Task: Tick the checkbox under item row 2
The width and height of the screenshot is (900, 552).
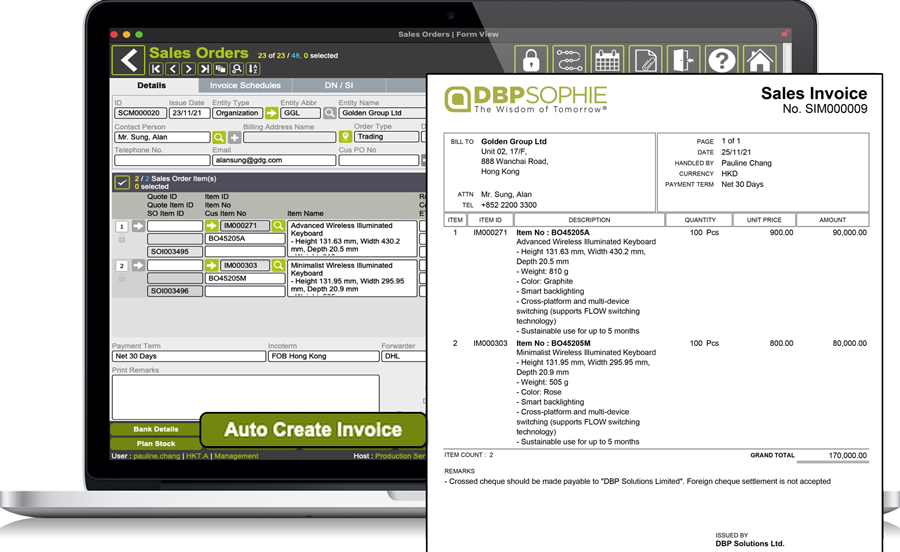Action: [x=122, y=280]
